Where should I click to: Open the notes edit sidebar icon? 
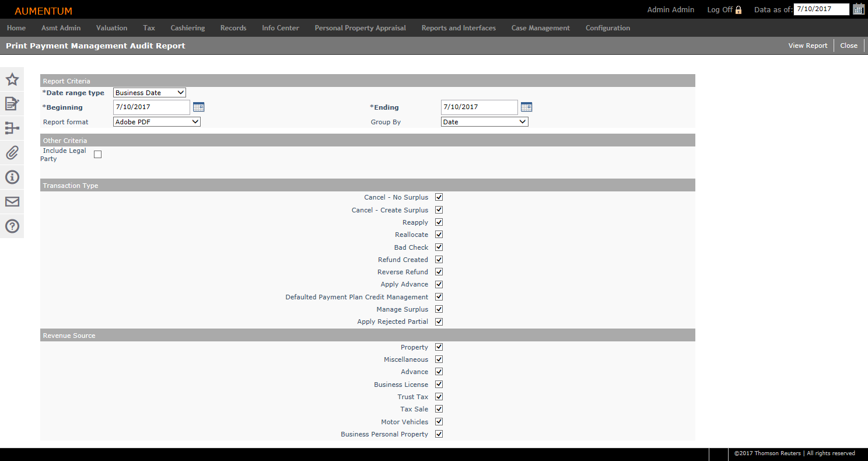[x=12, y=104]
